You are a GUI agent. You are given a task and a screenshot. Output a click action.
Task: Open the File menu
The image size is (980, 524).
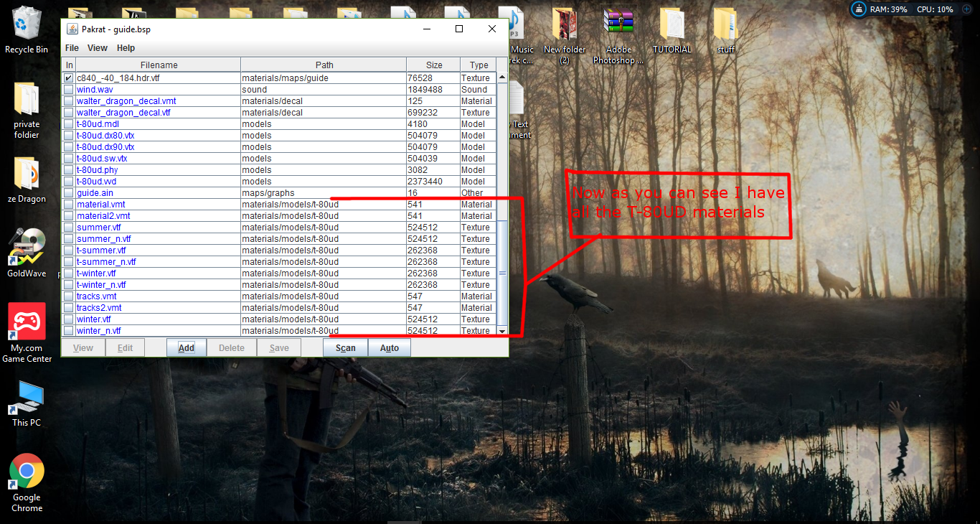coord(72,48)
